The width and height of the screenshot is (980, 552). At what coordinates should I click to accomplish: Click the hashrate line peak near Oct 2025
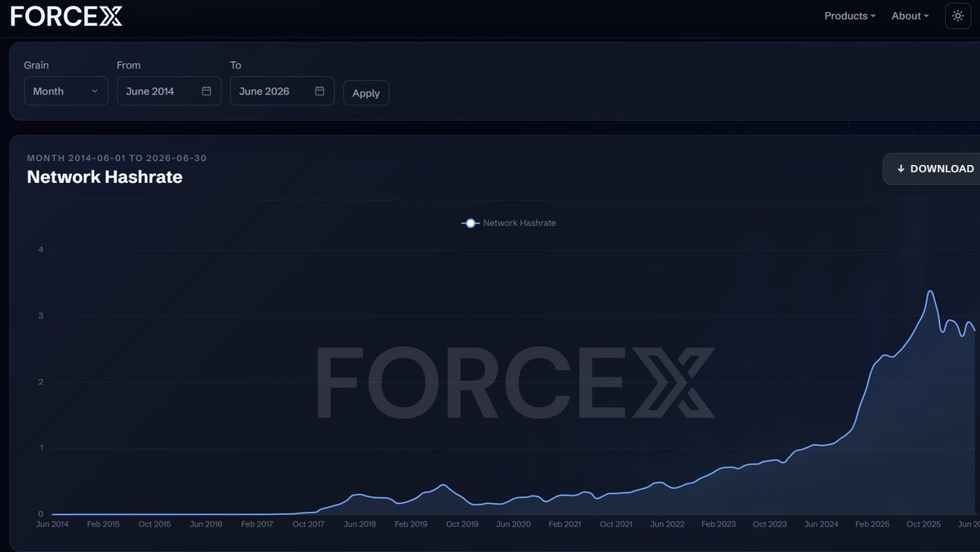930,291
